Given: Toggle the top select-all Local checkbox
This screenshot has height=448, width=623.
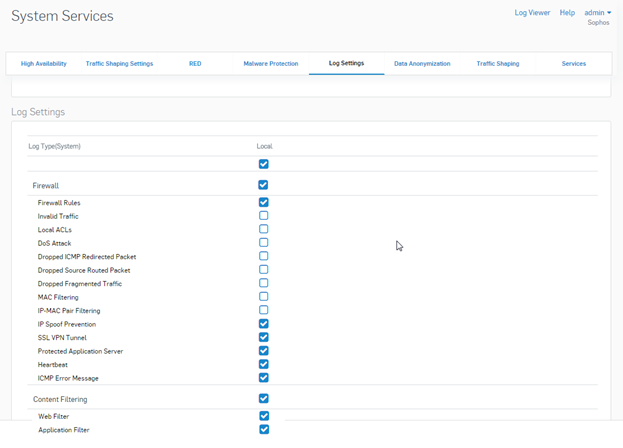Looking at the screenshot, I should pyautogui.click(x=264, y=164).
